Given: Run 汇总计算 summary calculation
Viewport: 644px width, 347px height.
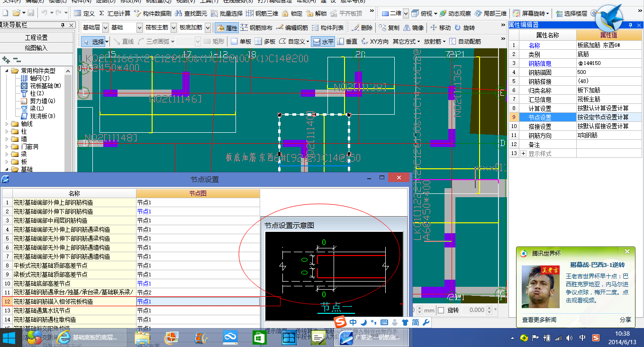Looking at the screenshot, I should 115,13.
